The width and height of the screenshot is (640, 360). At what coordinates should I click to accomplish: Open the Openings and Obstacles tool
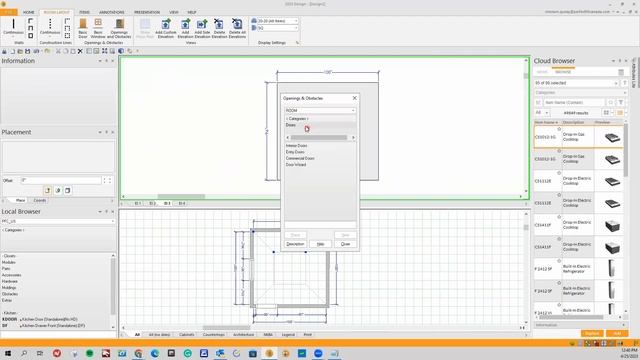tap(119, 28)
